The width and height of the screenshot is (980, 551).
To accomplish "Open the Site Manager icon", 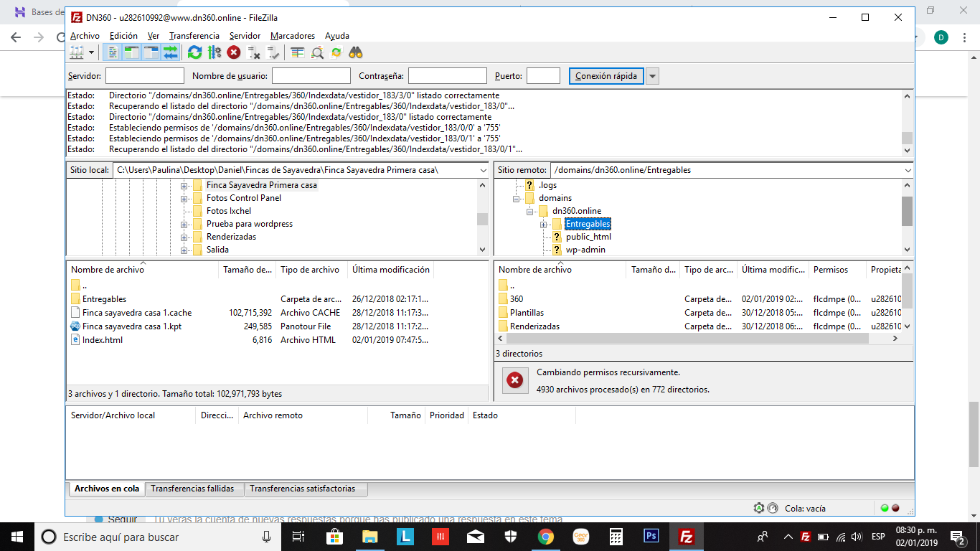I will click(x=77, y=52).
